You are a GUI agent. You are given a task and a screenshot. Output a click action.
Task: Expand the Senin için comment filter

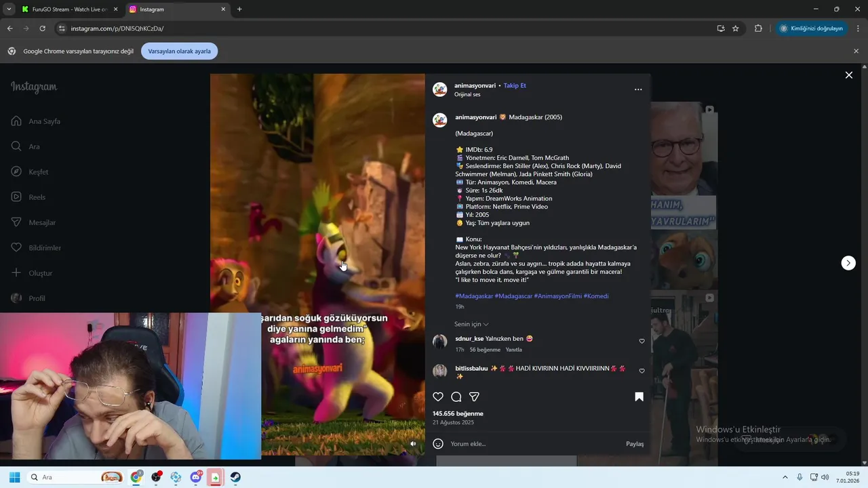click(471, 324)
